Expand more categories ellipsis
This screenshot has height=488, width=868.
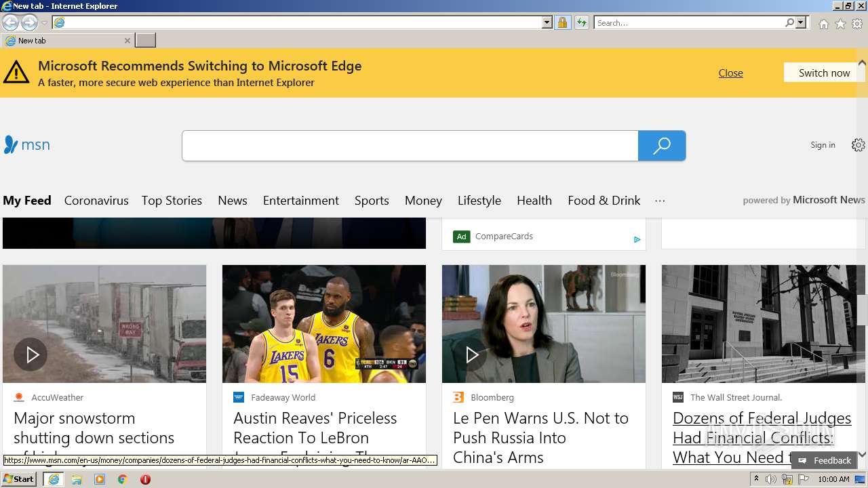point(660,201)
